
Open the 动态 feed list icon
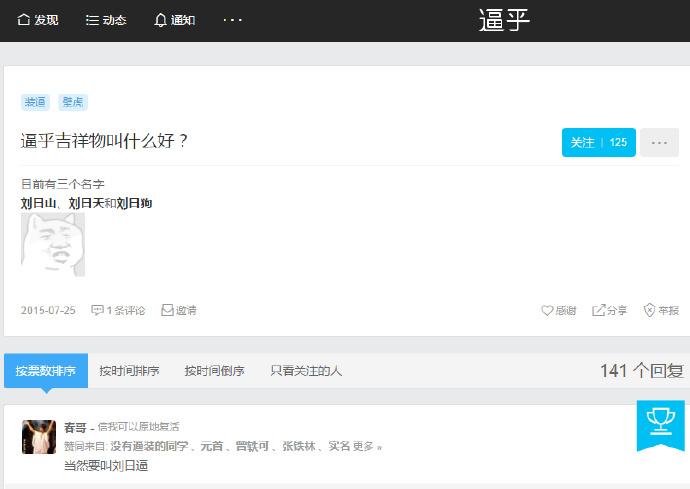coord(92,20)
